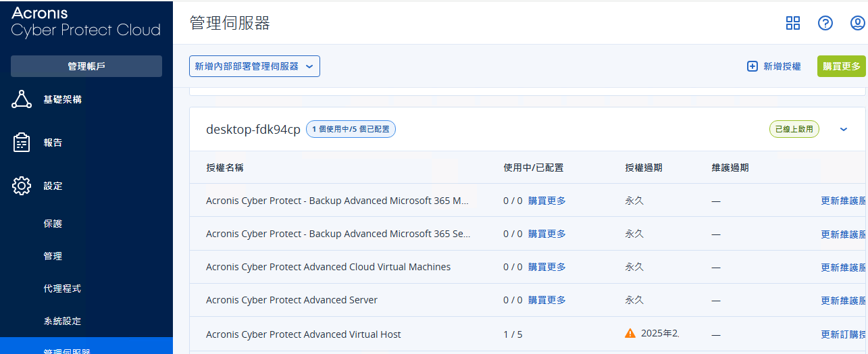Viewport: 868px width, 354px height.
Task: Select Acronis Cyber Protect Advanced Server
Action: pyautogui.click(x=292, y=300)
